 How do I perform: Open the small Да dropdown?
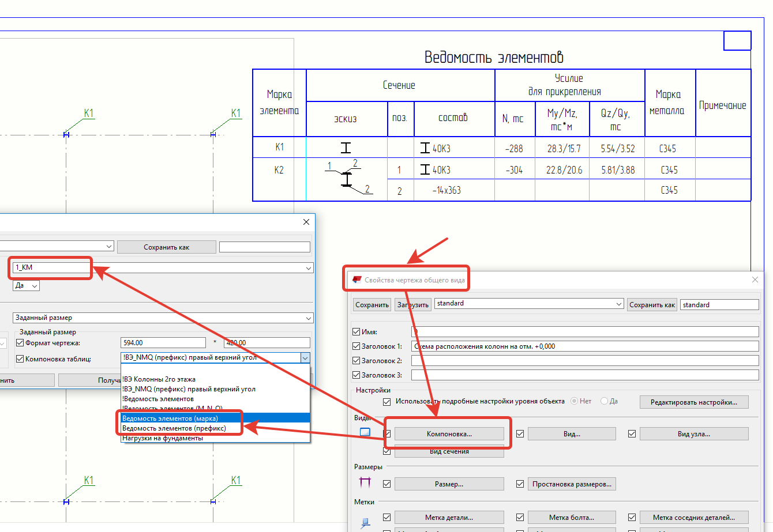pyautogui.click(x=34, y=286)
